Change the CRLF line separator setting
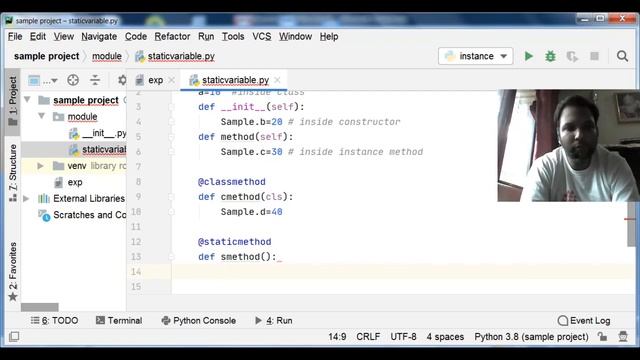 click(368, 337)
